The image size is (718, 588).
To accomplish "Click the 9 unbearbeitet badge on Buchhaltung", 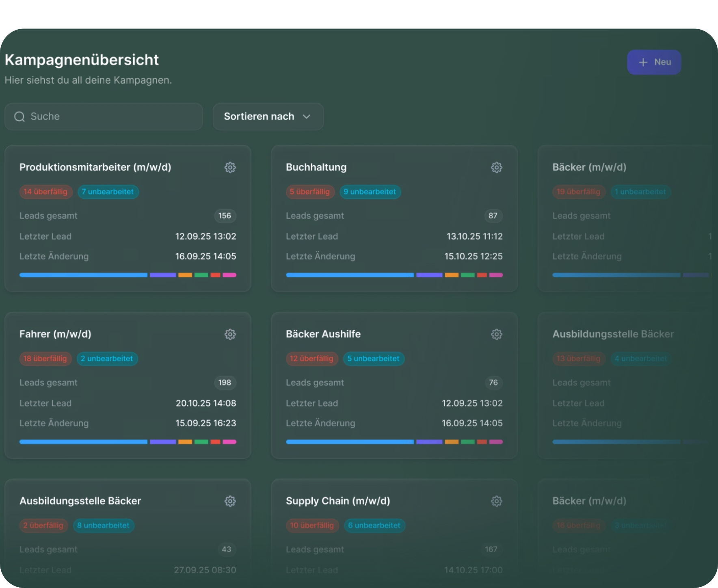I will 370,192.
